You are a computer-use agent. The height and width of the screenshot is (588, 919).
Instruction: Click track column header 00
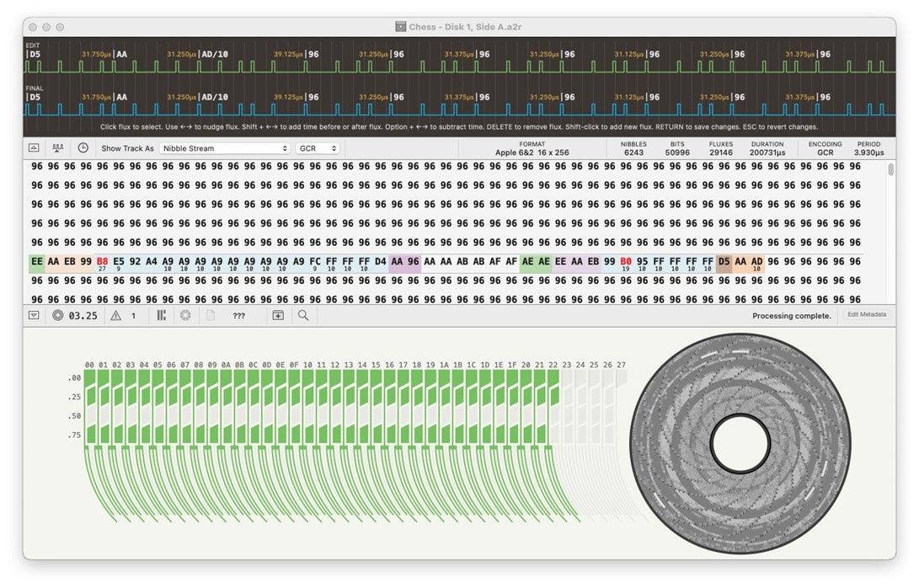tap(89, 365)
